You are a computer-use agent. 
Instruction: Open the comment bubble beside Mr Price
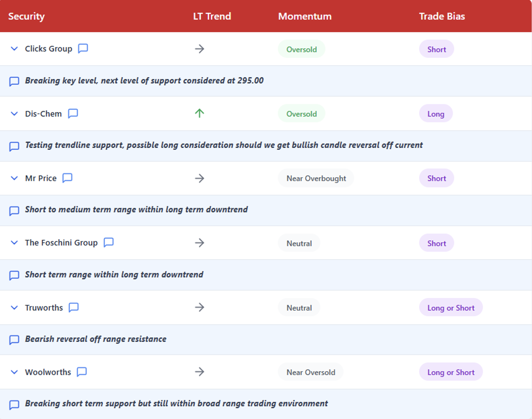pos(67,178)
